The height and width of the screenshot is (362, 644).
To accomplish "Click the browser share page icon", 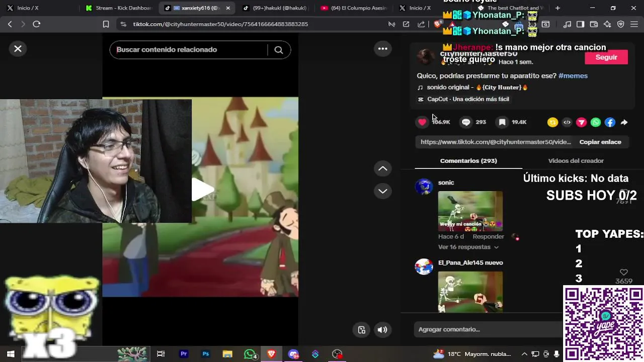I will (421, 24).
